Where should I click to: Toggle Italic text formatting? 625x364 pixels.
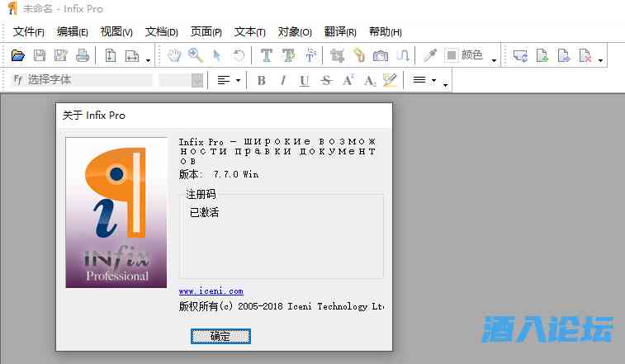click(283, 80)
